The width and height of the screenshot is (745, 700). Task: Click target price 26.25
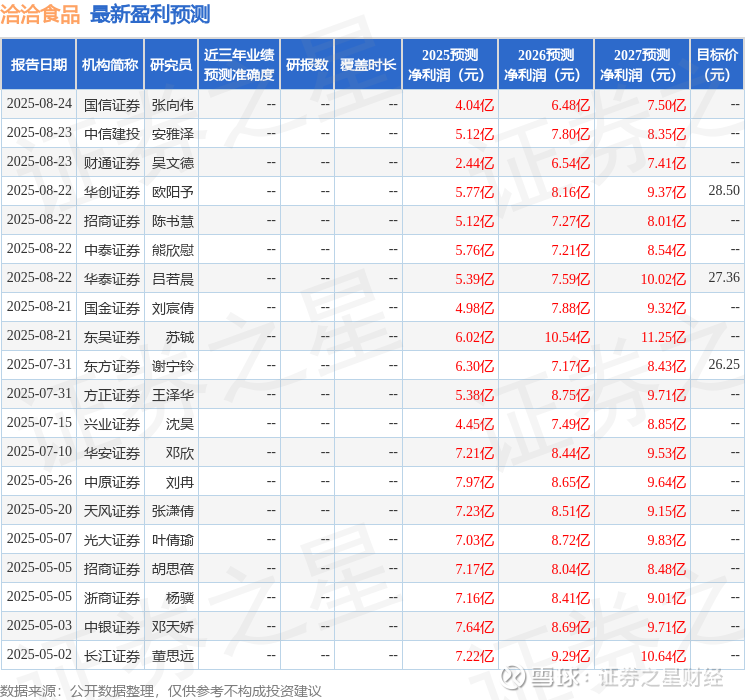724,364
